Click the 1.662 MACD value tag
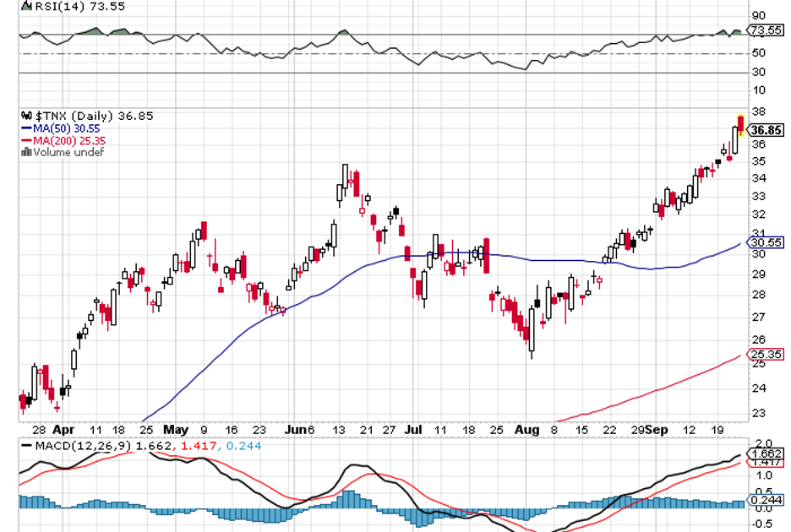Viewport: 791px width, 532px height. pyautogui.click(x=766, y=453)
